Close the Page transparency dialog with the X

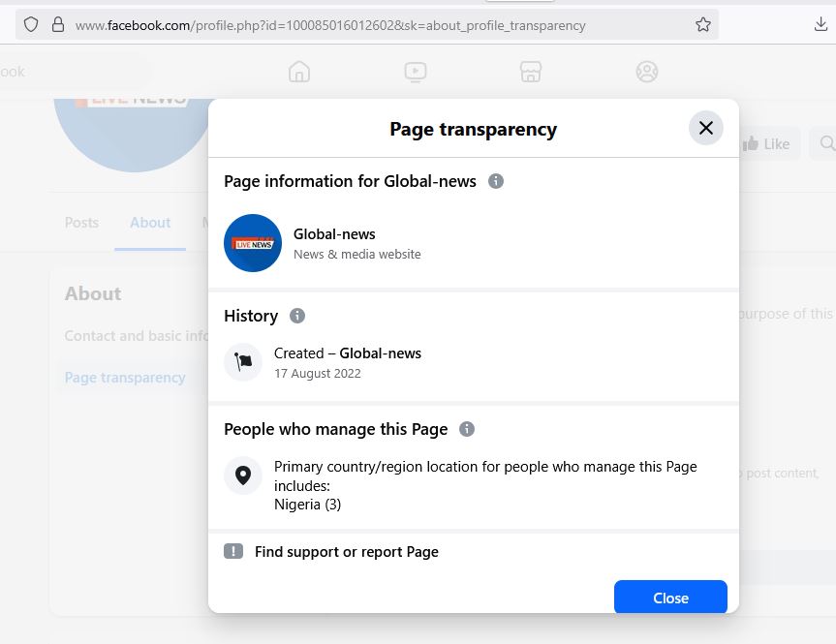(705, 128)
